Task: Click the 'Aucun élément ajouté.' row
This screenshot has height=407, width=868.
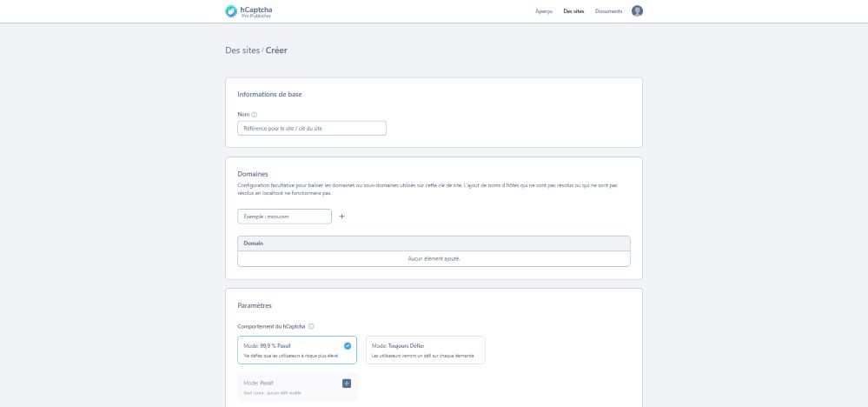Action: 434,258
